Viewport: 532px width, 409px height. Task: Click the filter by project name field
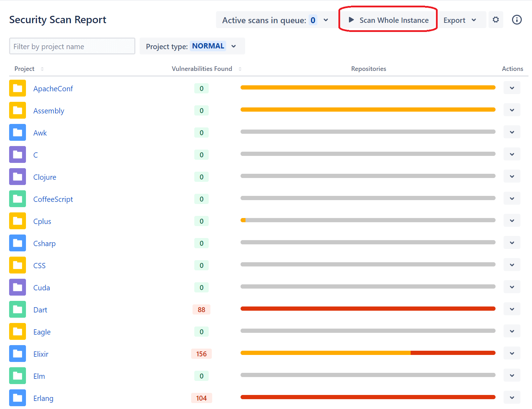point(72,46)
